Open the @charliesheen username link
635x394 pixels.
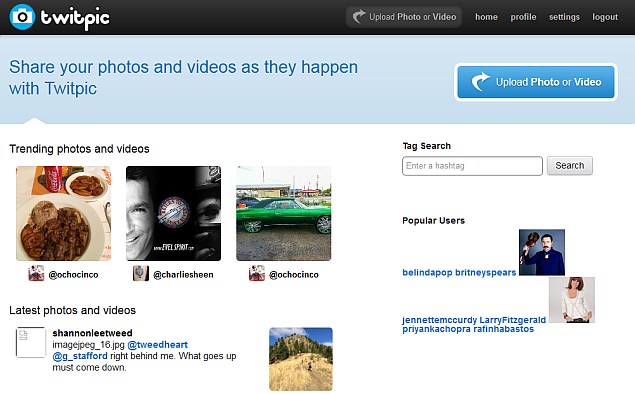(x=183, y=275)
